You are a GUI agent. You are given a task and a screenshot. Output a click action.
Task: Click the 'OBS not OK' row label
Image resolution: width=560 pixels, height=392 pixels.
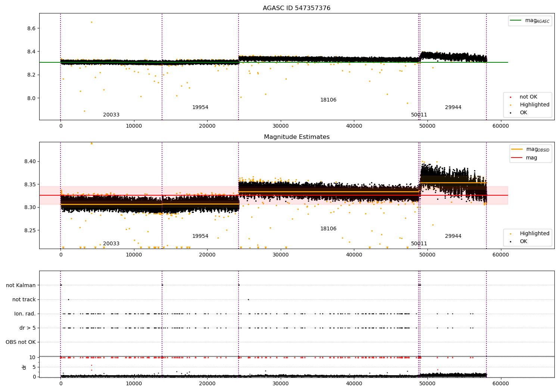[x=21, y=342]
